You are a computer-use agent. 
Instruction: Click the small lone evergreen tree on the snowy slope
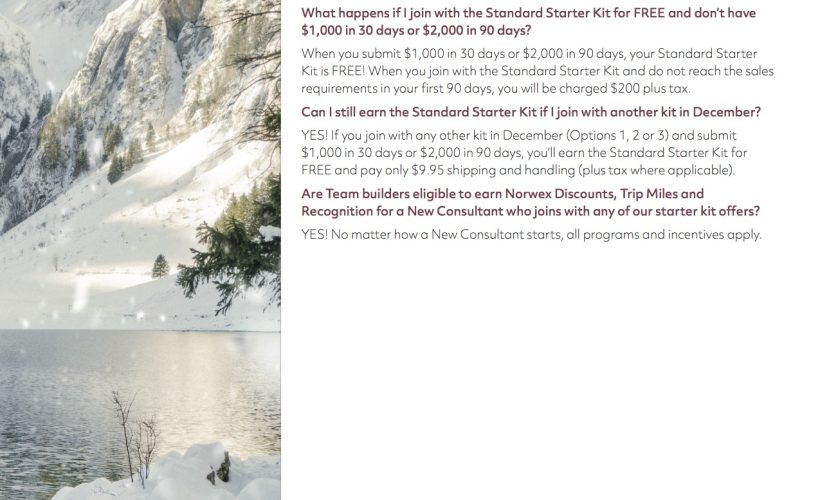(160, 265)
